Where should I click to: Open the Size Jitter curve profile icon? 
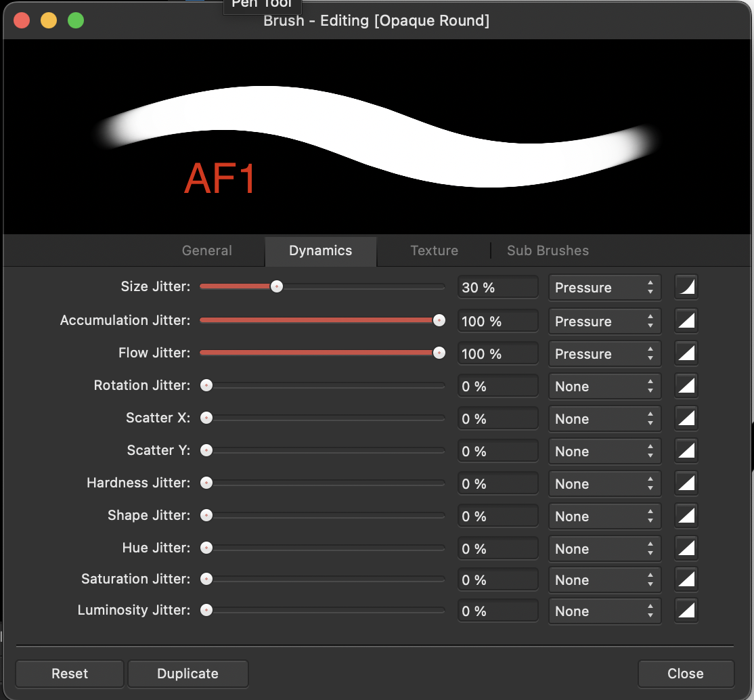point(686,287)
